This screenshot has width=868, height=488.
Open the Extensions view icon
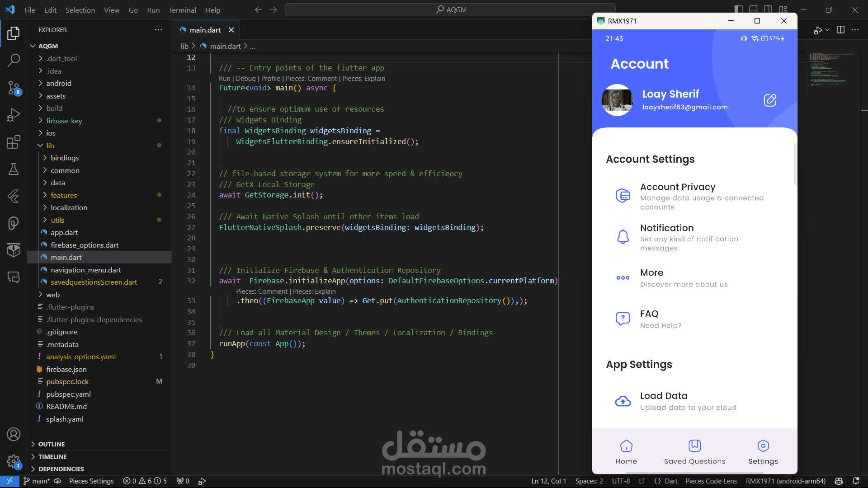[14, 142]
